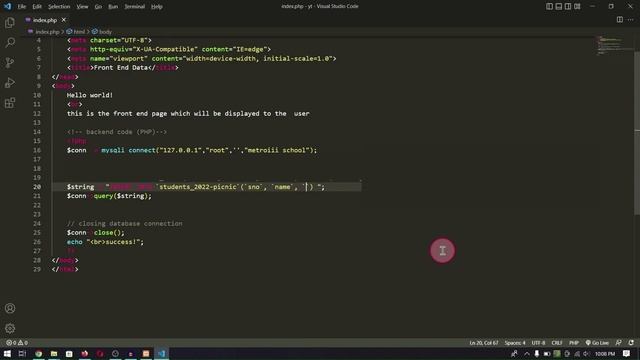Open Chrome from the taskbar

point(38,353)
